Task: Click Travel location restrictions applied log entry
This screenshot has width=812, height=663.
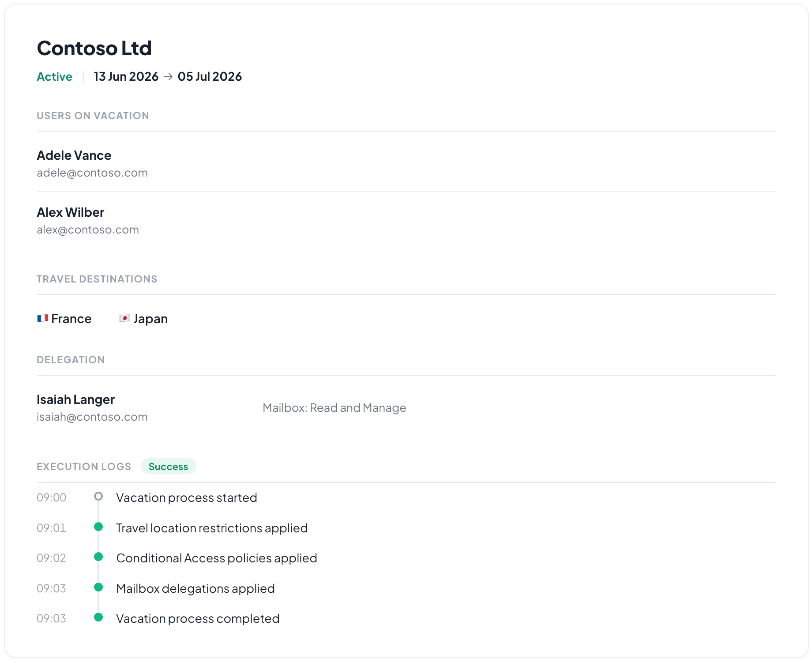Action: tap(212, 528)
